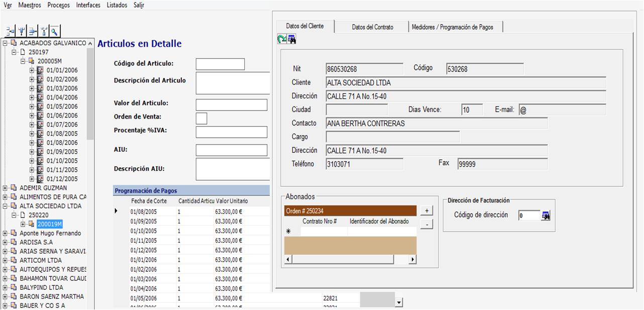This screenshot has height=310, width=644.
Task: Expand the BAUER Y CO S A node
Action: coord(6,305)
